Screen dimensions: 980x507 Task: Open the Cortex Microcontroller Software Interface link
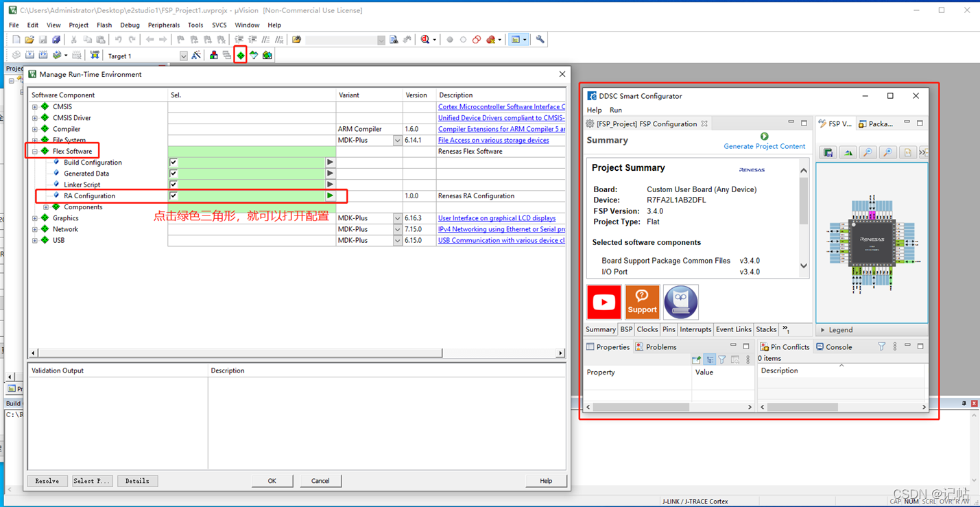[x=502, y=107]
